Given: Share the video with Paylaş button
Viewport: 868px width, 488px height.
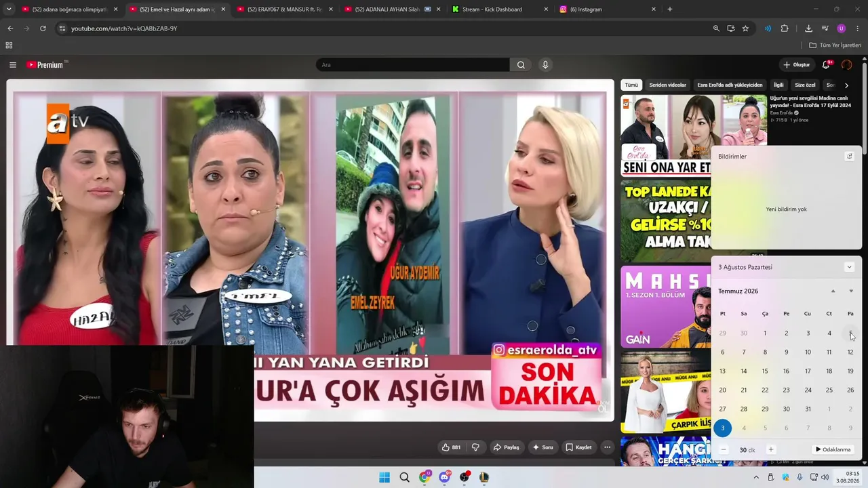Looking at the screenshot, I should point(507,447).
